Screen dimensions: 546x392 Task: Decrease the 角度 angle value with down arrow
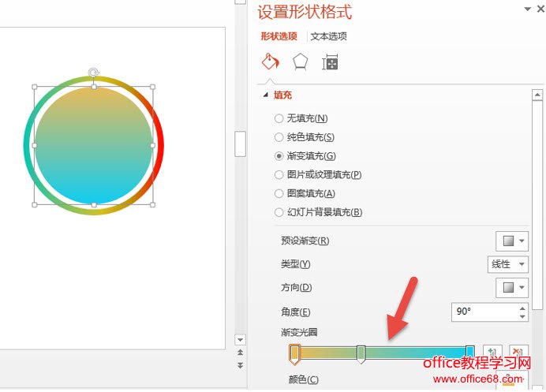pos(522,316)
